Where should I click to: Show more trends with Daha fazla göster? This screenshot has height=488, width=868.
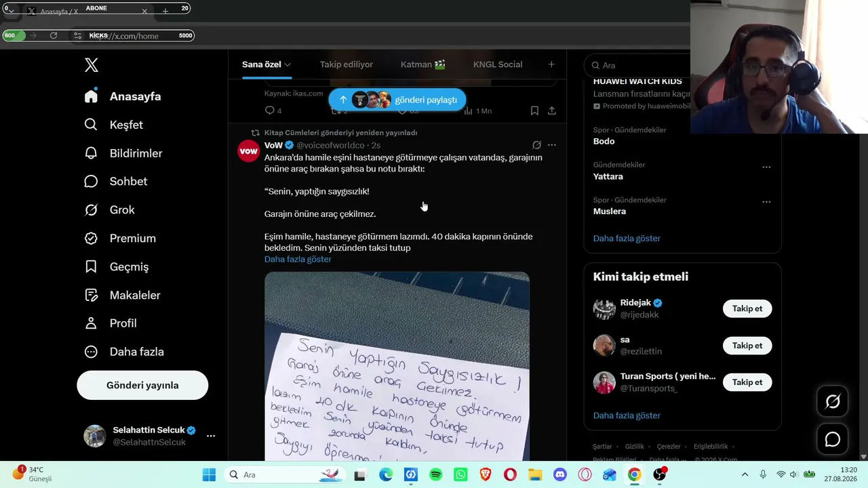(x=627, y=239)
